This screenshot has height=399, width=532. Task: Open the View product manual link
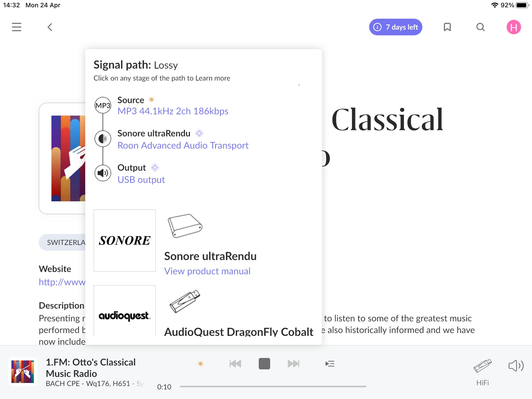coord(207,271)
